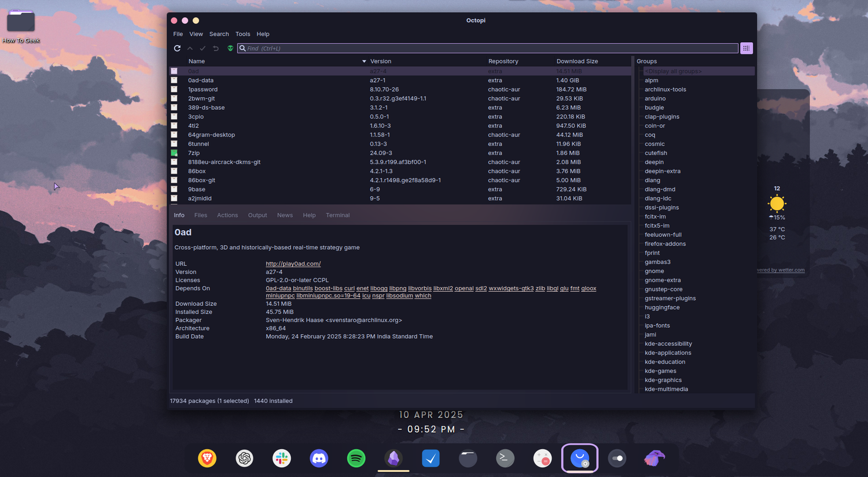Click green installed status icon of 7zip
868x477 pixels.
tap(174, 153)
